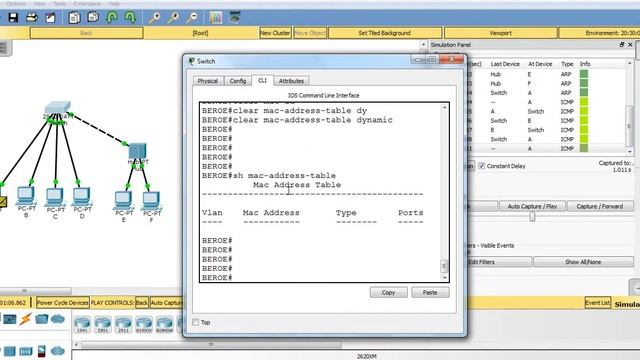Click the Print icon in toolbar
Image resolution: width=640 pixels, height=360 pixels.
32,18
